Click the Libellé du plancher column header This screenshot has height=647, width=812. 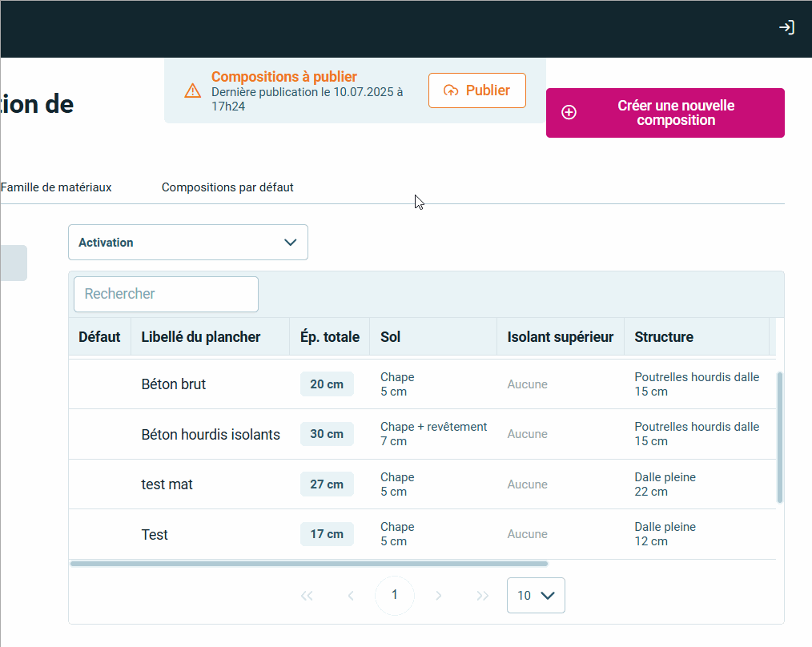(201, 337)
